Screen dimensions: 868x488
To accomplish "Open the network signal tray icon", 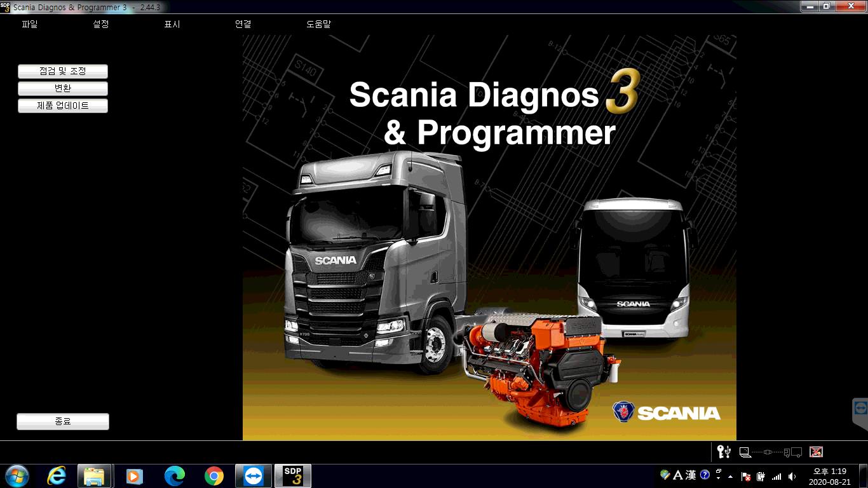I will 776,476.
